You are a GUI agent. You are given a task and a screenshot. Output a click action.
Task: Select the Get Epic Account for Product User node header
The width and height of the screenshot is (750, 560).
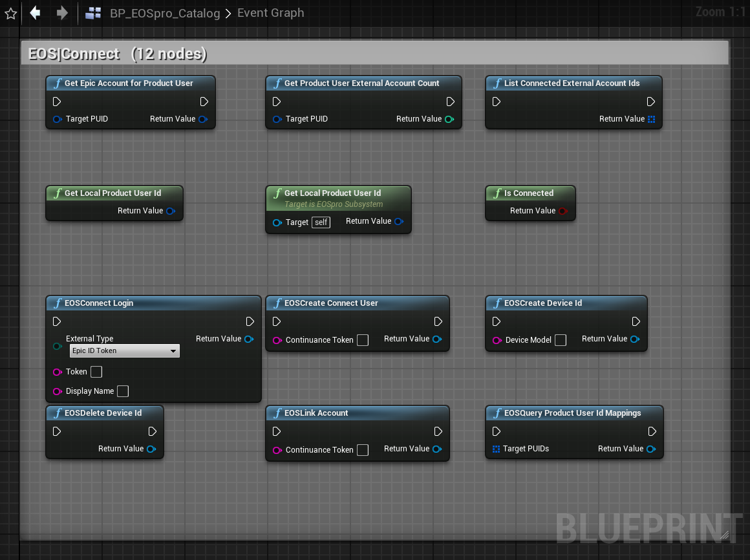131,83
